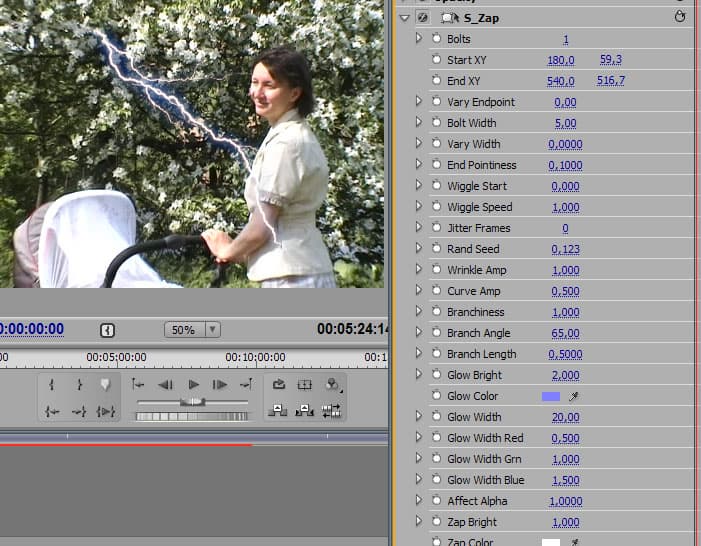Step back one frame in the monitor
701x546 pixels.
[x=166, y=385]
